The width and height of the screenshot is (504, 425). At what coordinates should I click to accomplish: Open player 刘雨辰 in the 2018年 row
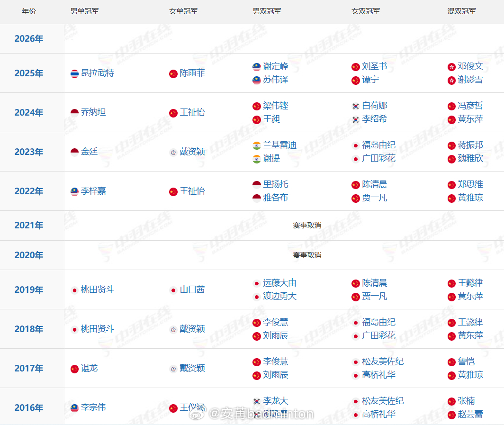tap(276, 335)
